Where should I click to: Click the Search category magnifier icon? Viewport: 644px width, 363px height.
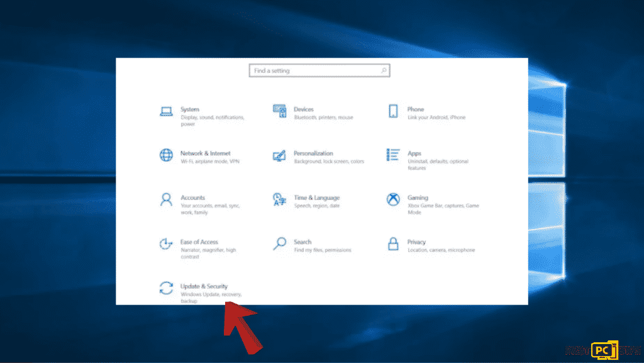(280, 243)
